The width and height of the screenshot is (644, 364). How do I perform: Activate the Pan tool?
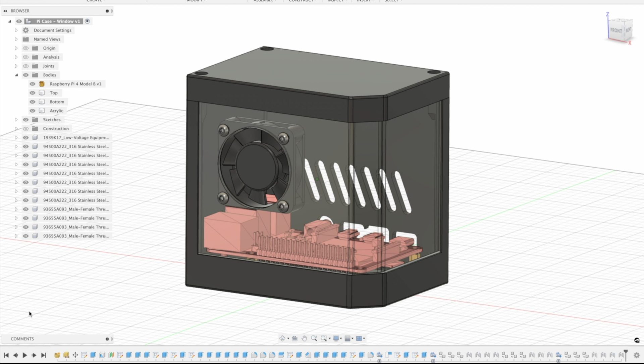pos(304,338)
